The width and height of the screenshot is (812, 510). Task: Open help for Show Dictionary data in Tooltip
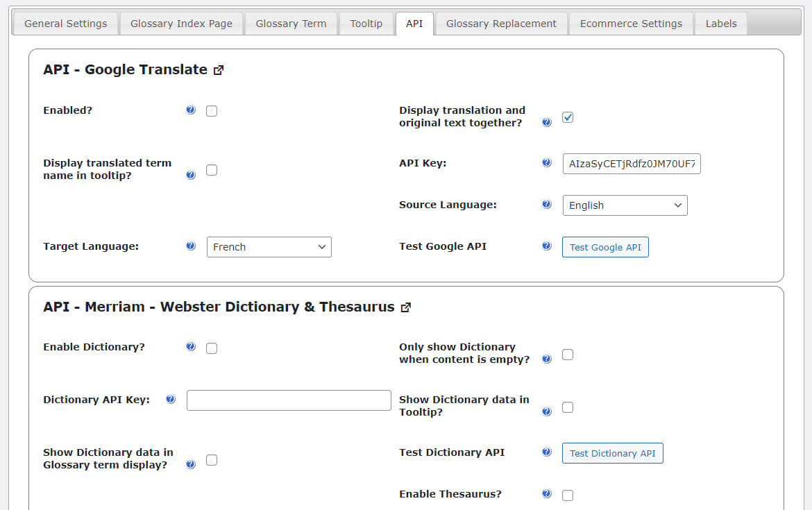tap(547, 411)
